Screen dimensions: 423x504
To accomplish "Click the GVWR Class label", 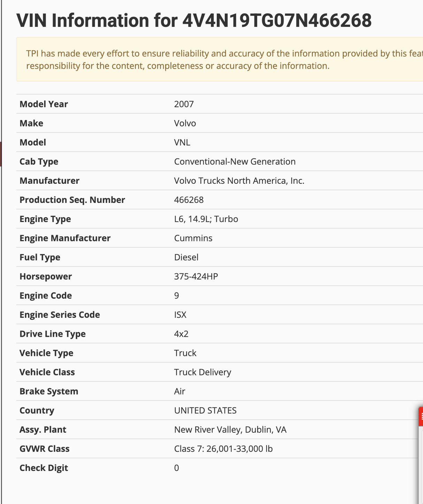I will pos(45,449).
